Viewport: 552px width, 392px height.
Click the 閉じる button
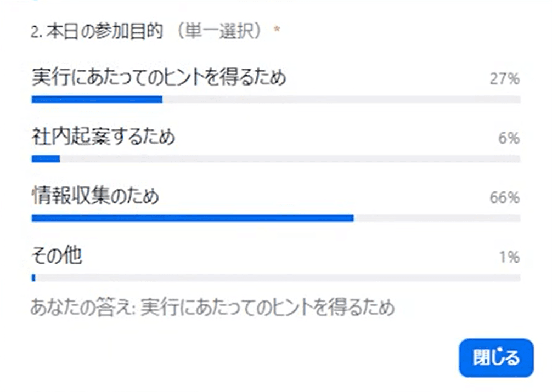pyautogui.click(x=495, y=358)
